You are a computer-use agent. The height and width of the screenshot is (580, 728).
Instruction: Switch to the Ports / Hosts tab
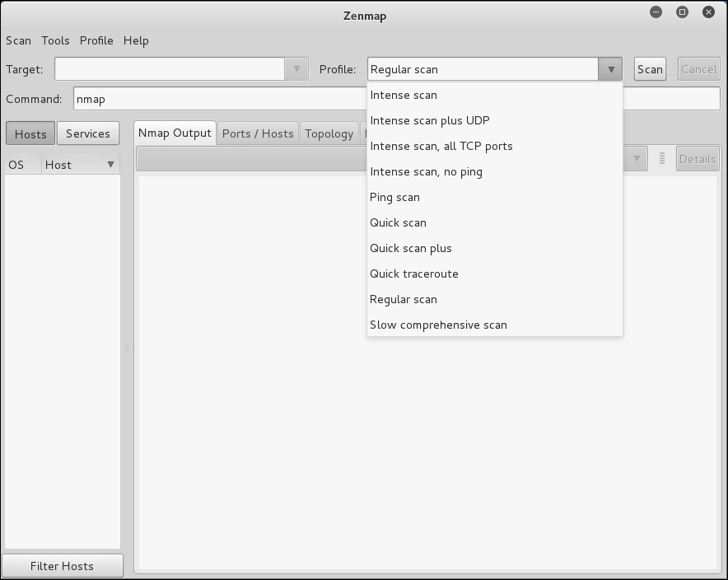[x=258, y=133]
